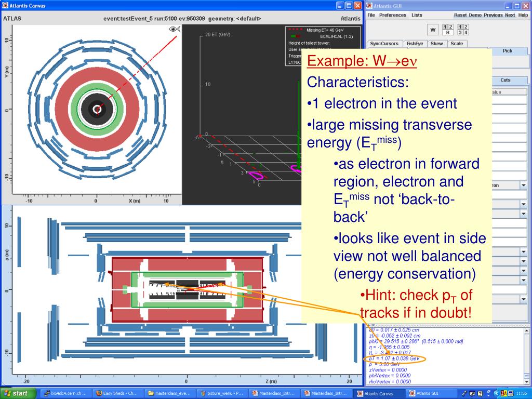Select the Skew tab
Image resolution: width=532 pixels, height=399 pixels.
(436, 44)
